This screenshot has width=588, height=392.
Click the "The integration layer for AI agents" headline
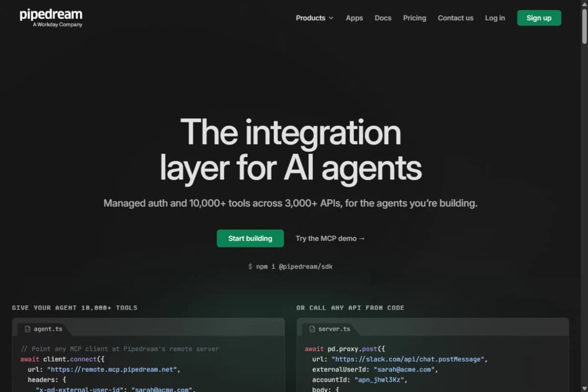click(291, 149)
